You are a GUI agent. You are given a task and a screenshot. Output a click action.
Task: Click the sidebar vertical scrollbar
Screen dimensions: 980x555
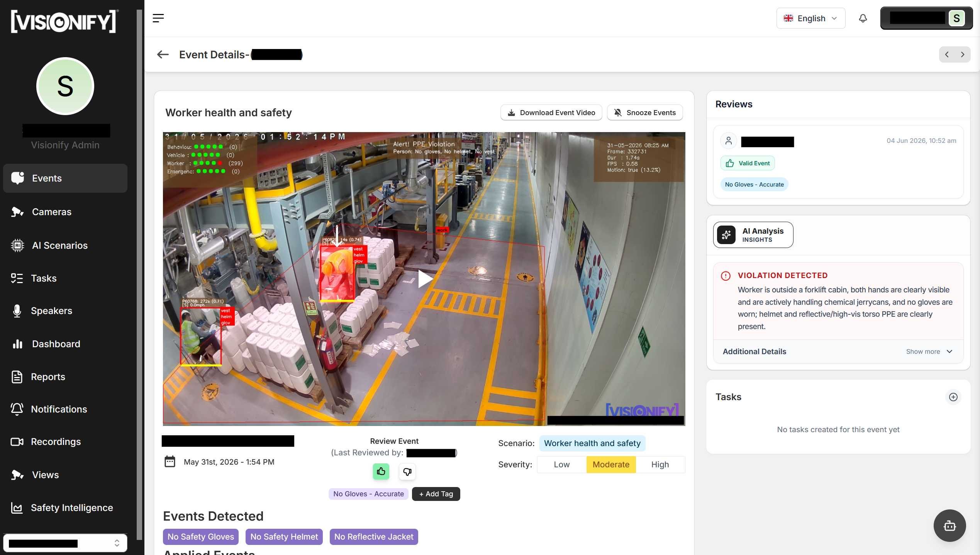point(139,274)
